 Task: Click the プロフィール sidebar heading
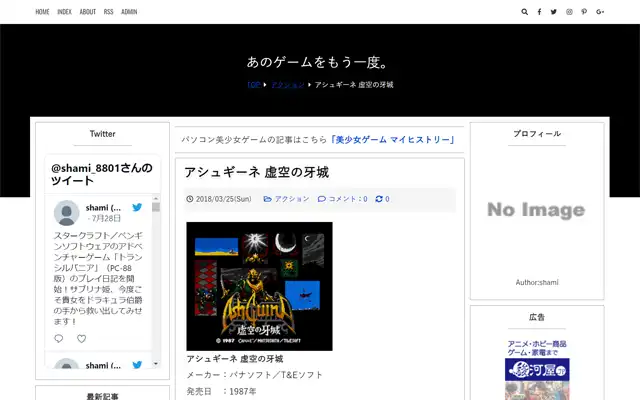(x=537, y=134)
